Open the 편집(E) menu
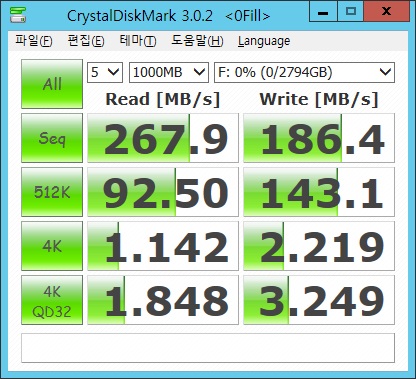This screenshot has height=379, width=416. (86, 41)
